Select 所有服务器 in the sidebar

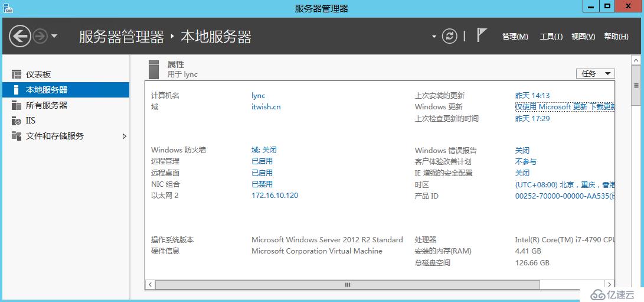(66, 105)
